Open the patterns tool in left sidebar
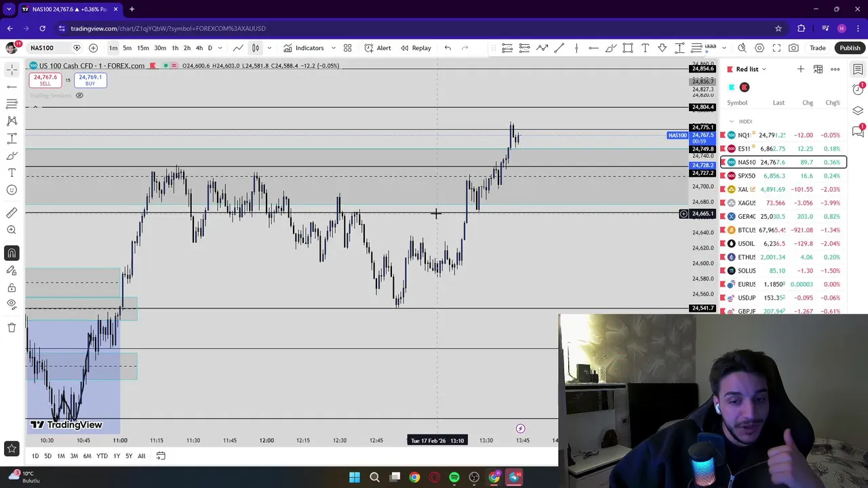This screenshot has height=488, width=868. (x=12, y=121)
